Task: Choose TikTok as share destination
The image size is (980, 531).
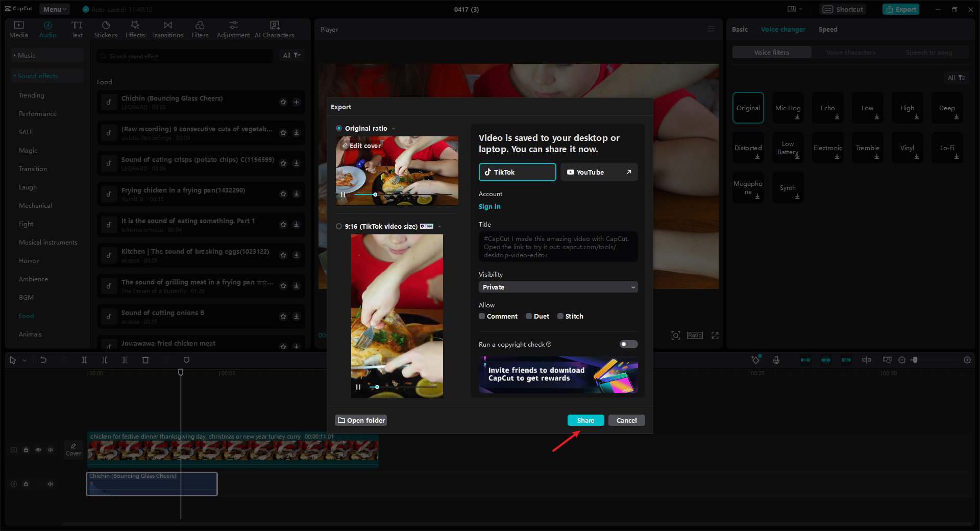Action: click(x=517, y=172)
